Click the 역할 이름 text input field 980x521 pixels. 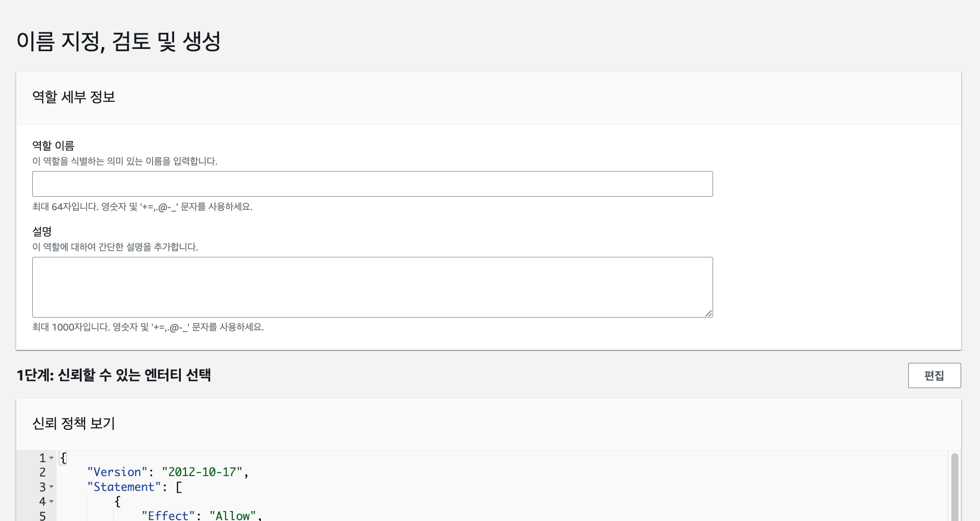pyautogui.click(x=372, y=184)
